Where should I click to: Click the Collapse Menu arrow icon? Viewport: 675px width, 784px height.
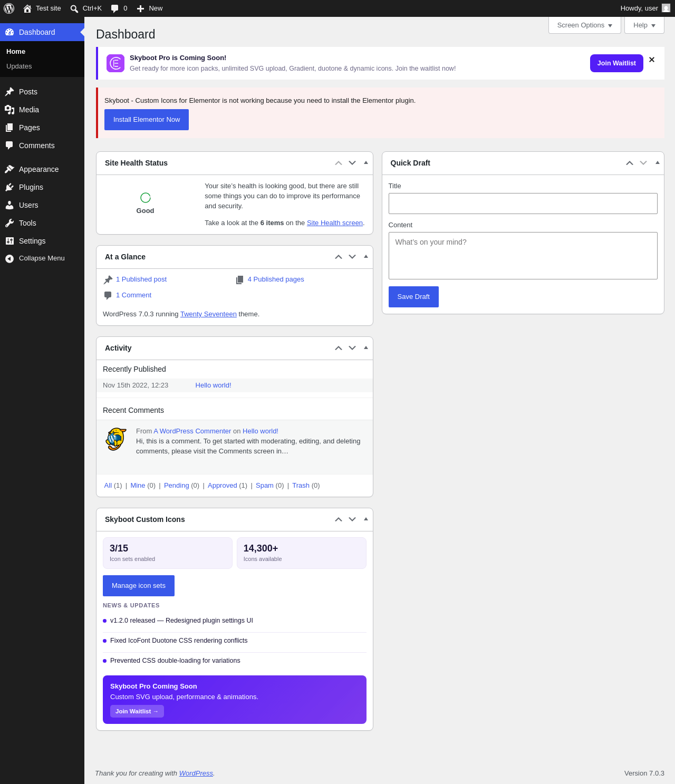pos(9,258)
